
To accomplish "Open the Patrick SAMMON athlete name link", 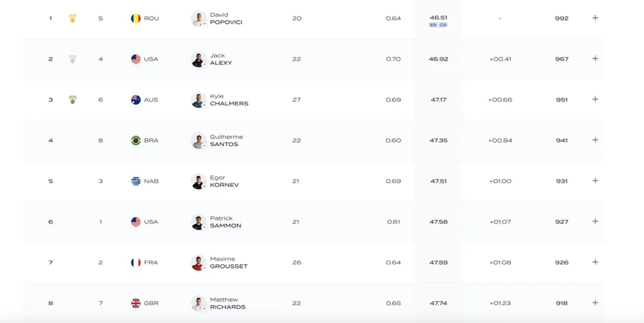I will pos(225,222).
